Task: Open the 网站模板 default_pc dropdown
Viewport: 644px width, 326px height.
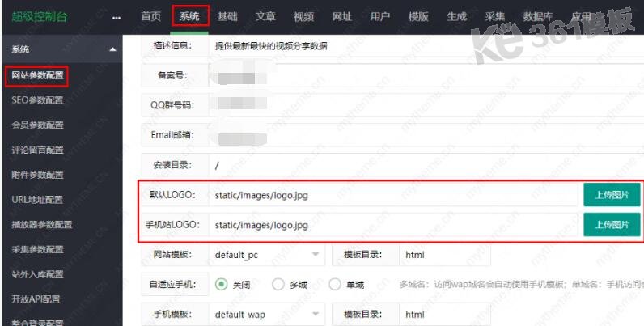Action: 266,255
